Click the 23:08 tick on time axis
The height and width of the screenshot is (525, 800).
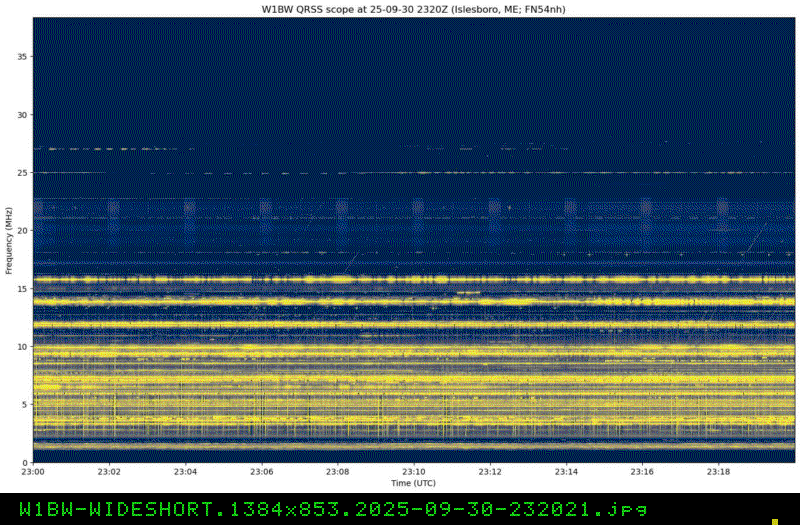tap(337, 471)
